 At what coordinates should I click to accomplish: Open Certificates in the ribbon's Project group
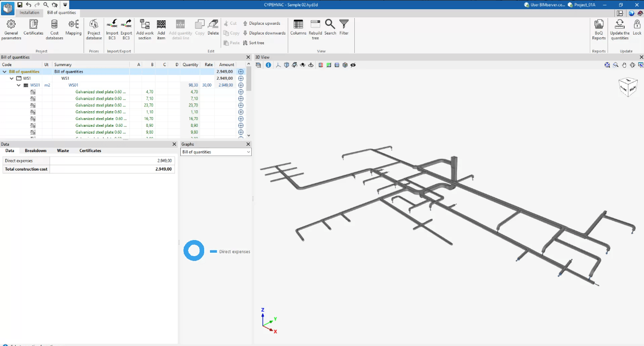point(34,28)
